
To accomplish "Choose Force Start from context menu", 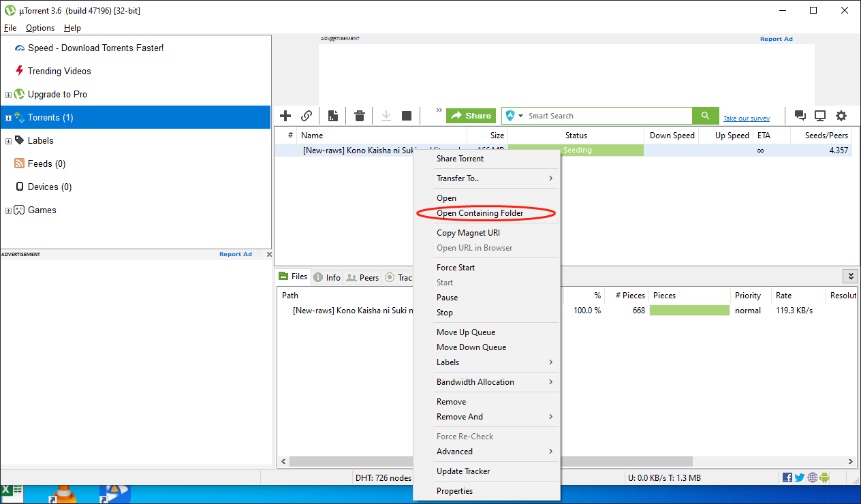I will (487, 268).
